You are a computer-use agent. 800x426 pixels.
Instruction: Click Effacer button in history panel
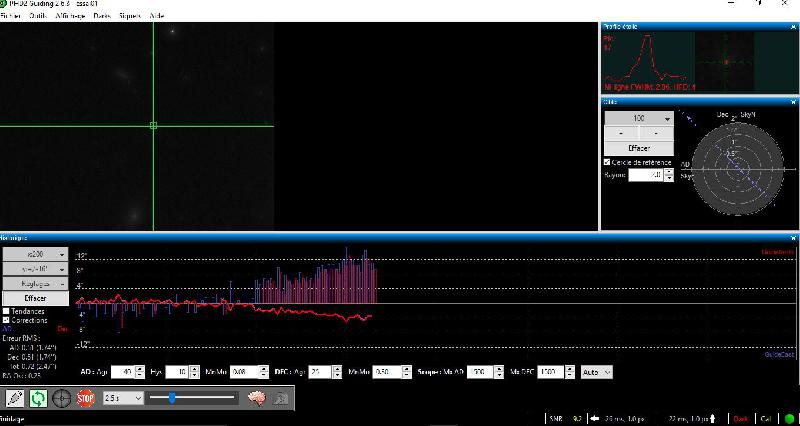point(36,298)
